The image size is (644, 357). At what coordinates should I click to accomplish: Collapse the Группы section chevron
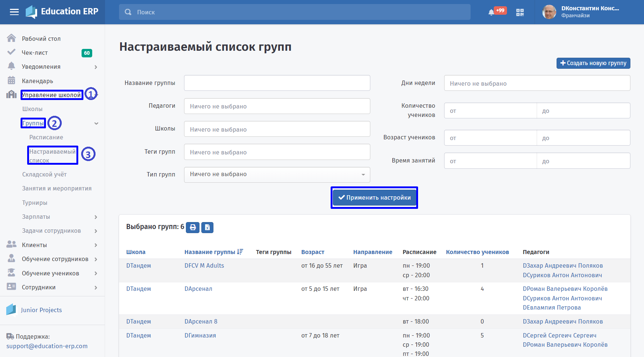pyautogui.click(x=96, y=124)
